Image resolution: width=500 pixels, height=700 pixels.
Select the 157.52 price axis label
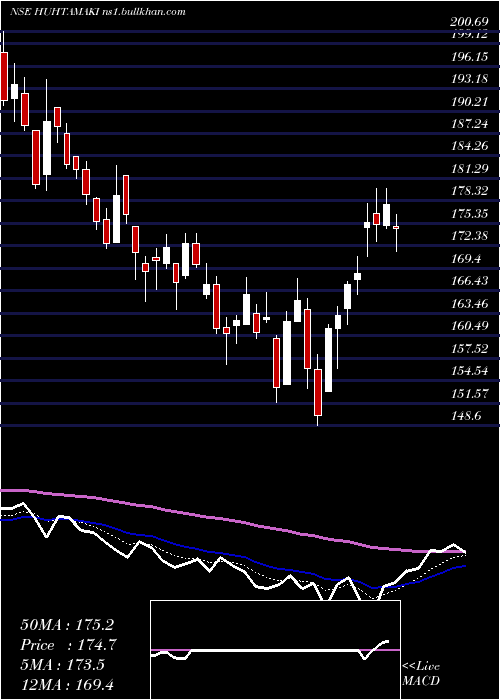[x=471, y=349]
